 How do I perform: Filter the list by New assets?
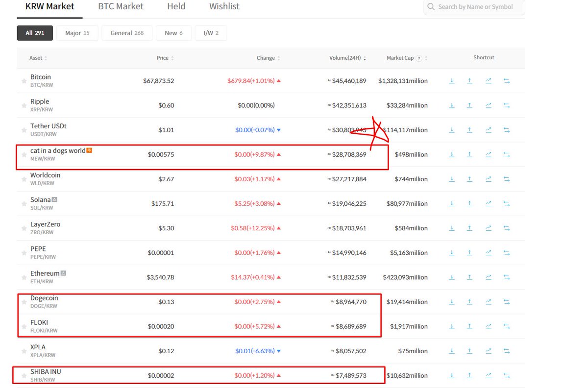click(x=173, y=33)
